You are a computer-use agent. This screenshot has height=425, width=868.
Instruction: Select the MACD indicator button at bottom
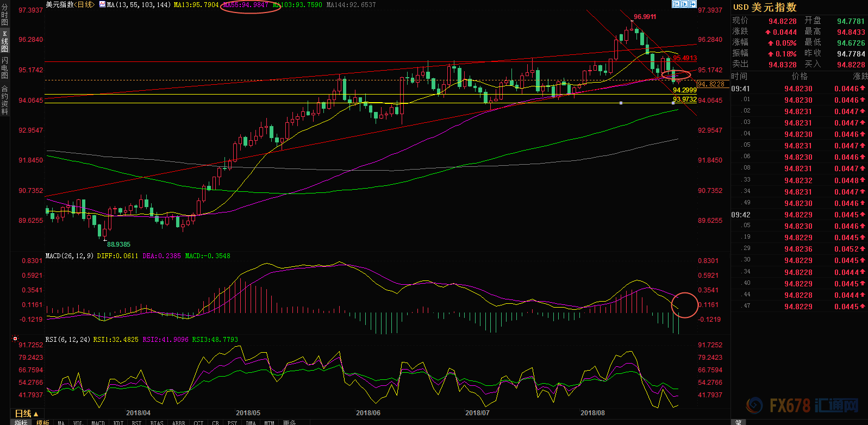pos(98,422)
